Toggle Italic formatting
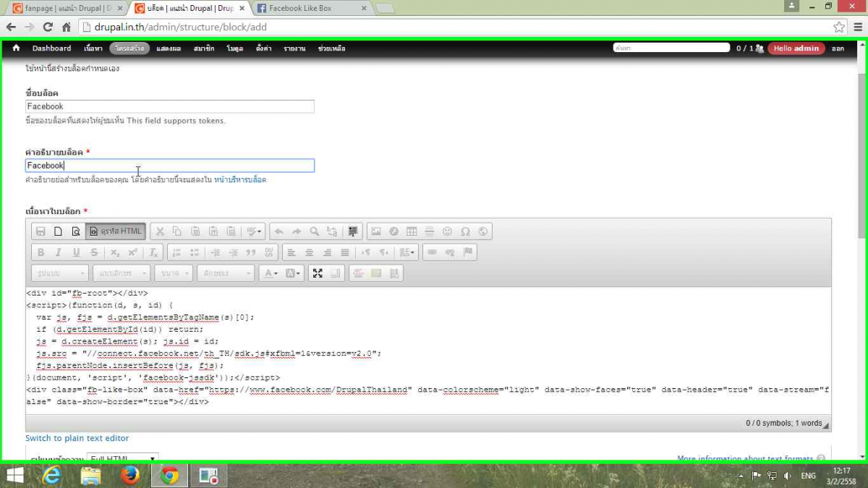Screen dimensions: 868x488 click(x=59, y=252)
